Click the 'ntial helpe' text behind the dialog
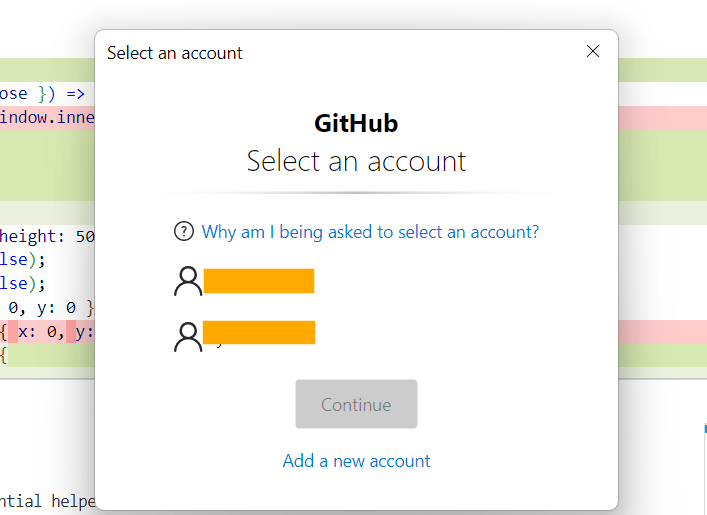 coord(48,501)
